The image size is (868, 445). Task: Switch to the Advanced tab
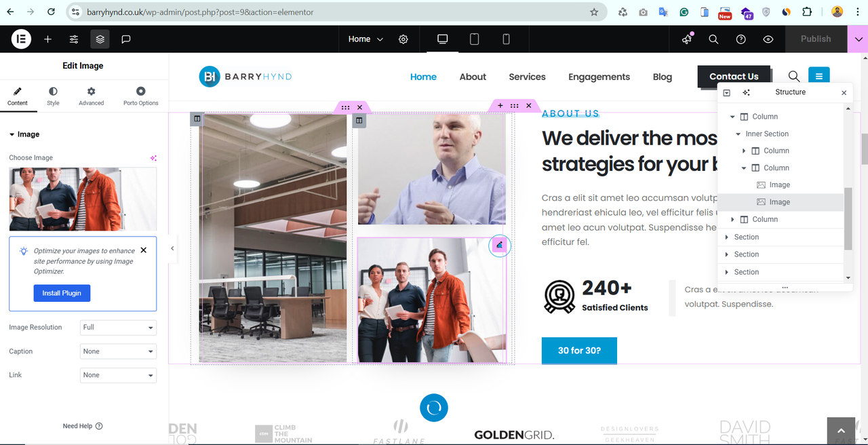91,96
